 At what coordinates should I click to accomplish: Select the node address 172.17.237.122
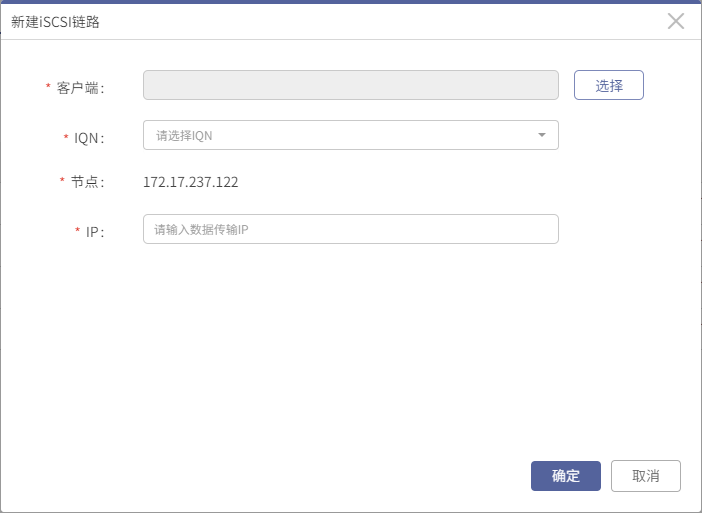pyautogui.click(x=191, y=182)
